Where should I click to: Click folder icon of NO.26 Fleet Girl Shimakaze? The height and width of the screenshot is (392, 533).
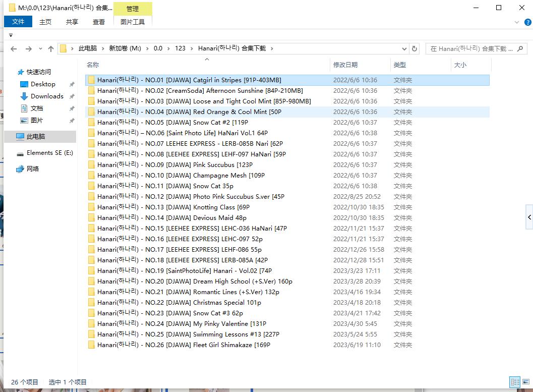91,345
